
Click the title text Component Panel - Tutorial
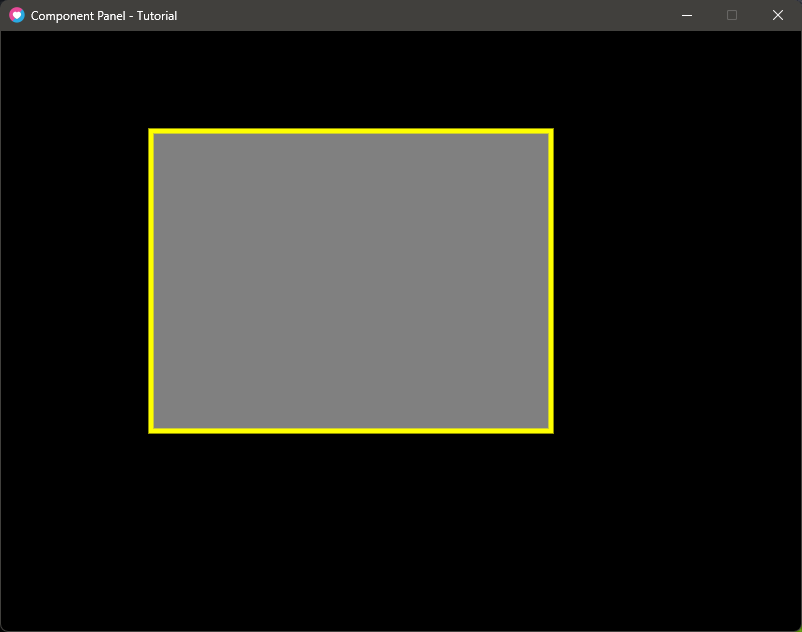coord(102,15)
